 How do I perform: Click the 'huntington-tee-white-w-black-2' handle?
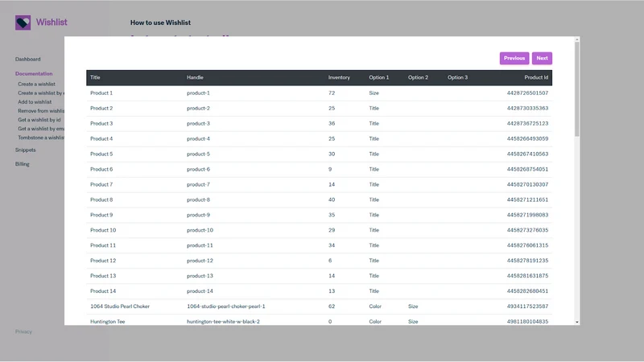224,322
